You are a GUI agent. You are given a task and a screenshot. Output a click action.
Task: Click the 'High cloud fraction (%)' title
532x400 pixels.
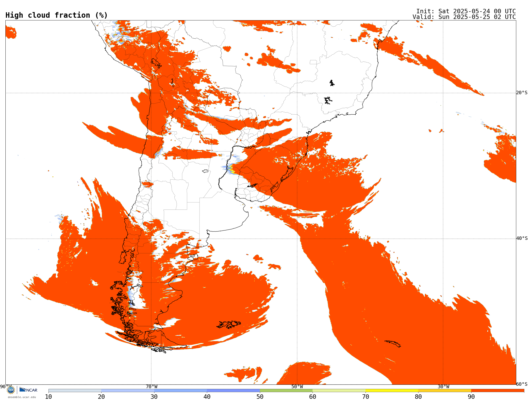click(x=57, y=15)
